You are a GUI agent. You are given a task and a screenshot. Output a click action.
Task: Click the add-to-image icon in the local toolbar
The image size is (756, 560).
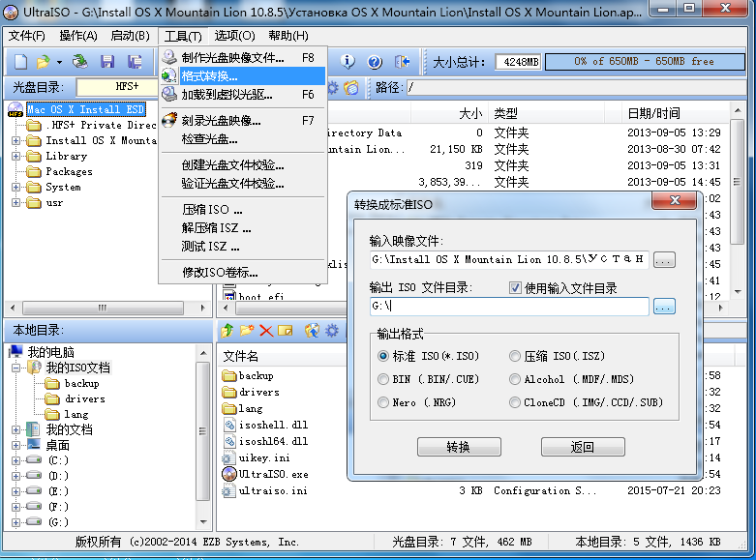pyautogui.click(x=313, y=331)
